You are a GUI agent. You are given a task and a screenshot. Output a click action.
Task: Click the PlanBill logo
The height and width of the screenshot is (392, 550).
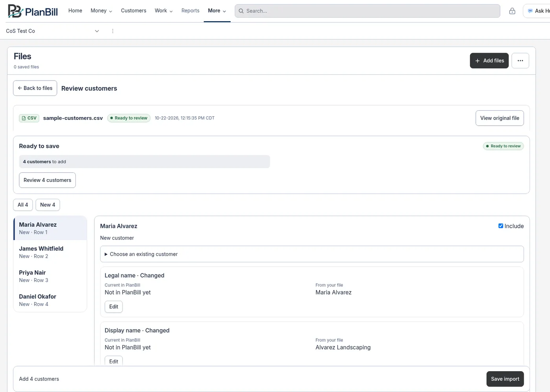[x=33, y=11]
